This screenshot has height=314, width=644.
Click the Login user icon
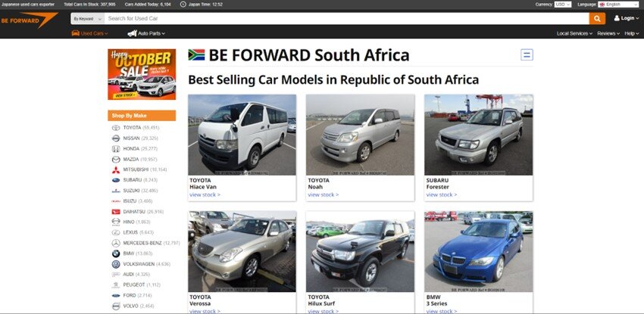tap(617, 18)
